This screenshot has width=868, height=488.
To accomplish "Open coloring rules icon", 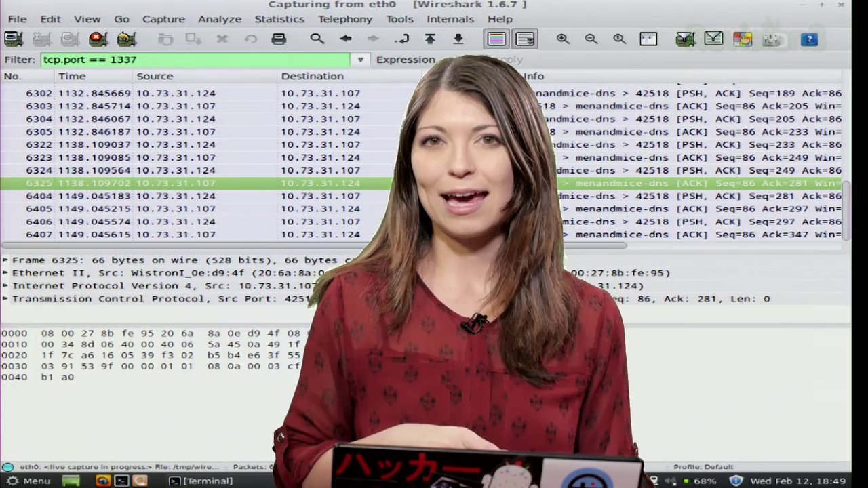I will point(743,39).
